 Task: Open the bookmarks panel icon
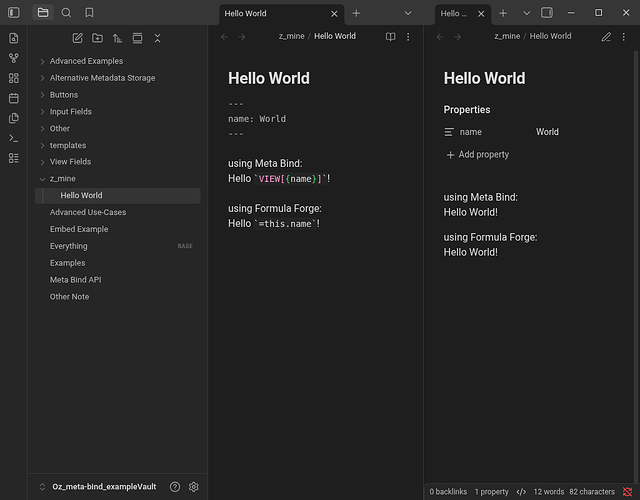pyautogui.click(x=89, y=13)
